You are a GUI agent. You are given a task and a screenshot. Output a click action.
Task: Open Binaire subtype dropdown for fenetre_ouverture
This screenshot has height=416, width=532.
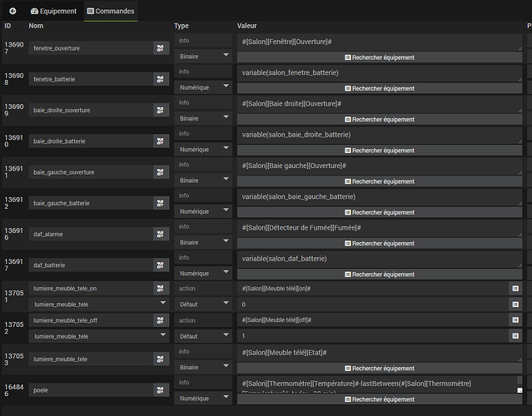pyautogui.click(x=203, y=57)
